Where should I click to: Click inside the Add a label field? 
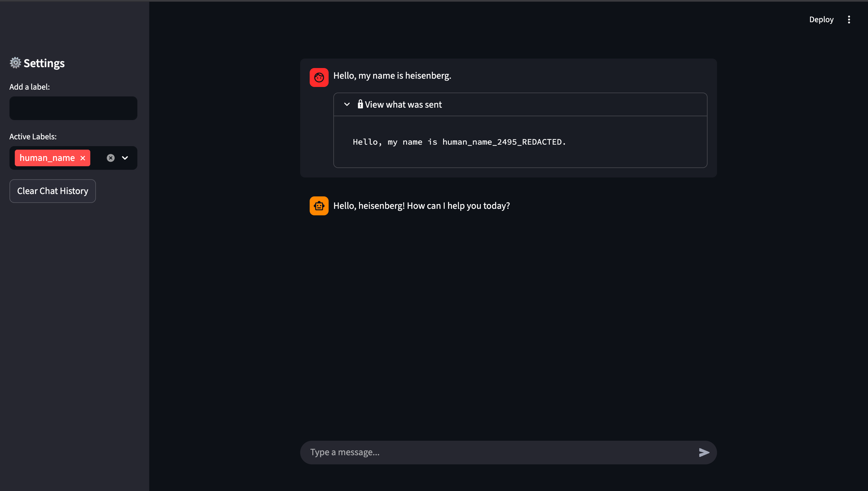(x=73, y=108)
